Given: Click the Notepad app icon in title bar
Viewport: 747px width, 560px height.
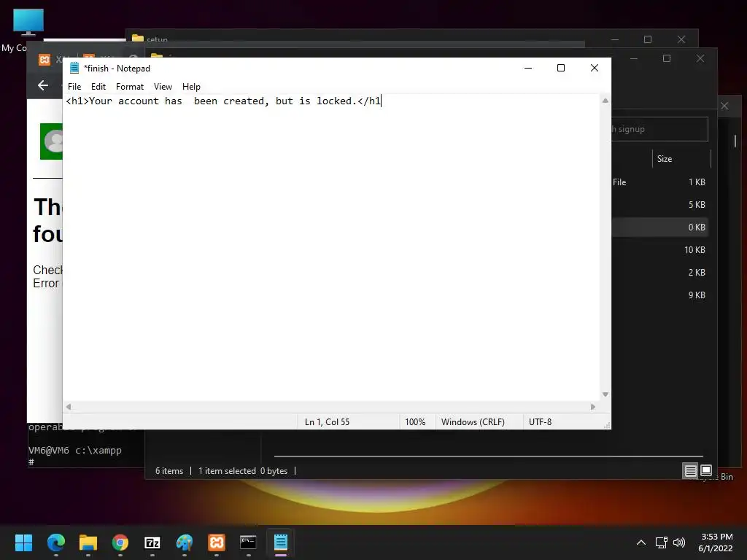Looking at the screenshot, I should [x=74, y=68].
